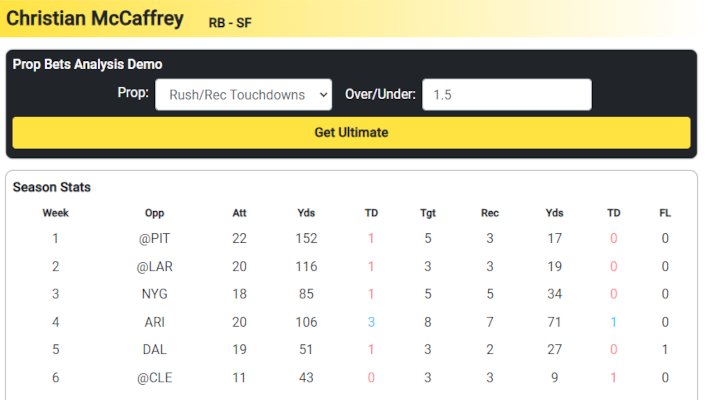Viewport: 708px width, 400px height.
Task: Click the @CLE opponent cell
Action: tap(154, 377)
